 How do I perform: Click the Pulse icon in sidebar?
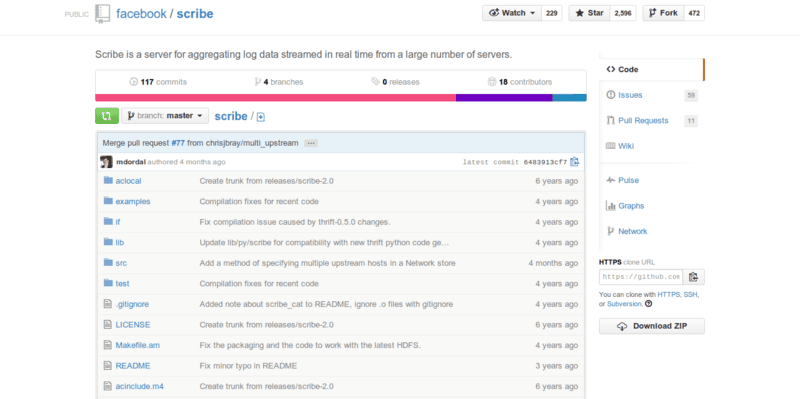point(610,180)
